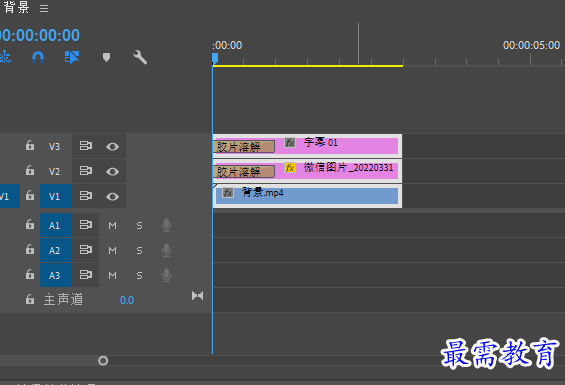
Task: Click the blue playhead handle on ruler
Action: [x=215, y=58]
